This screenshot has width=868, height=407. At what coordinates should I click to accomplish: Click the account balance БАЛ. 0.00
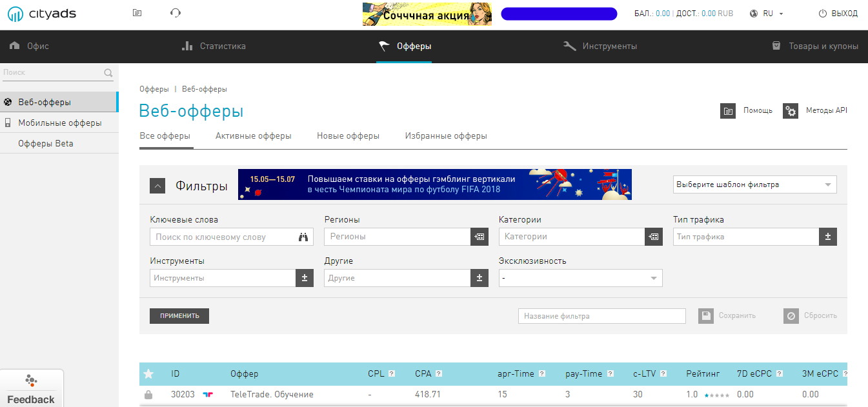tap(652, 14)
